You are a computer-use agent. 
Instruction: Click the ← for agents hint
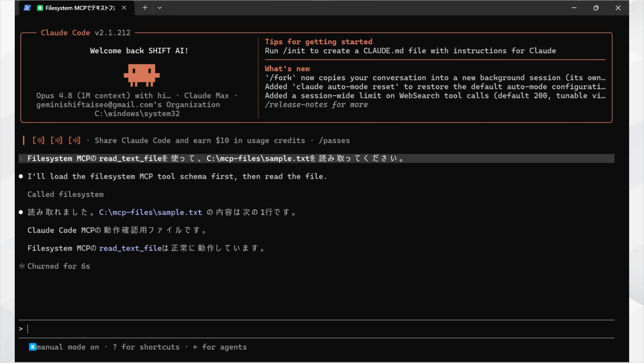pyautogui.click(x=220, y=347)
